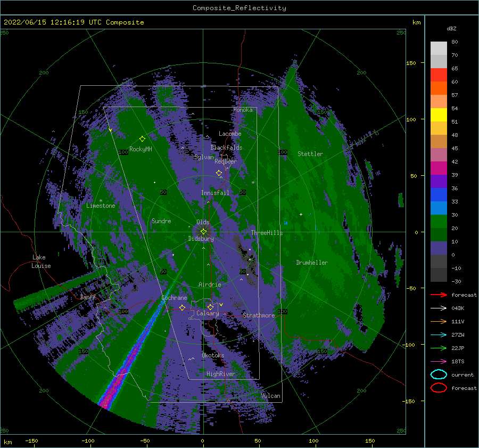479x448 pixels.
Task: Click the HighRiver label
Action: click(x=221, y=374)
